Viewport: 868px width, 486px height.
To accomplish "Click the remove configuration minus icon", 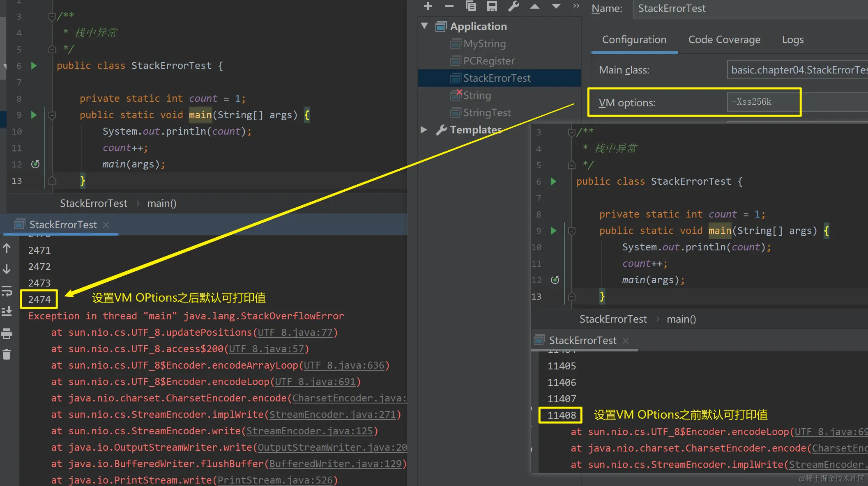I will (449, 6).
